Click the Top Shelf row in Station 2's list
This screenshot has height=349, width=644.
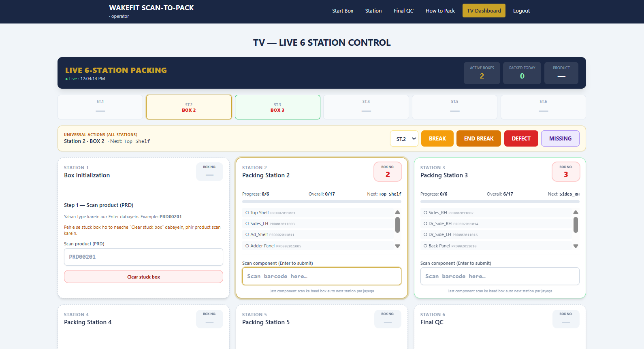click(x=318, y=213)
